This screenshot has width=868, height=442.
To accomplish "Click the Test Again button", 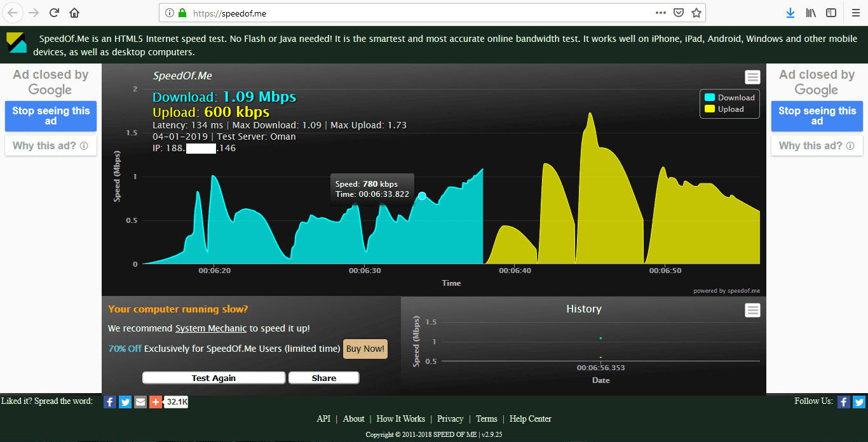I will click(214, 378).
